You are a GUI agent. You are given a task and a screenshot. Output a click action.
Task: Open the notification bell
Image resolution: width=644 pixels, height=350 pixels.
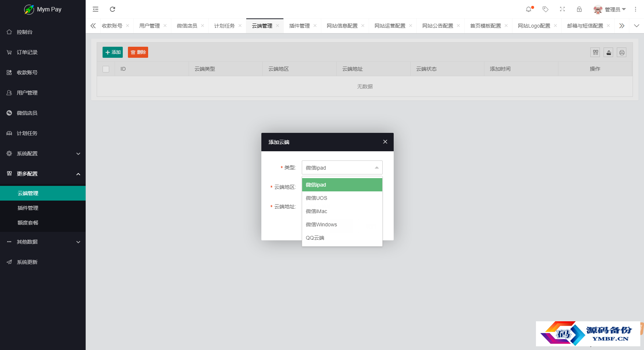[x=529, y=9]
